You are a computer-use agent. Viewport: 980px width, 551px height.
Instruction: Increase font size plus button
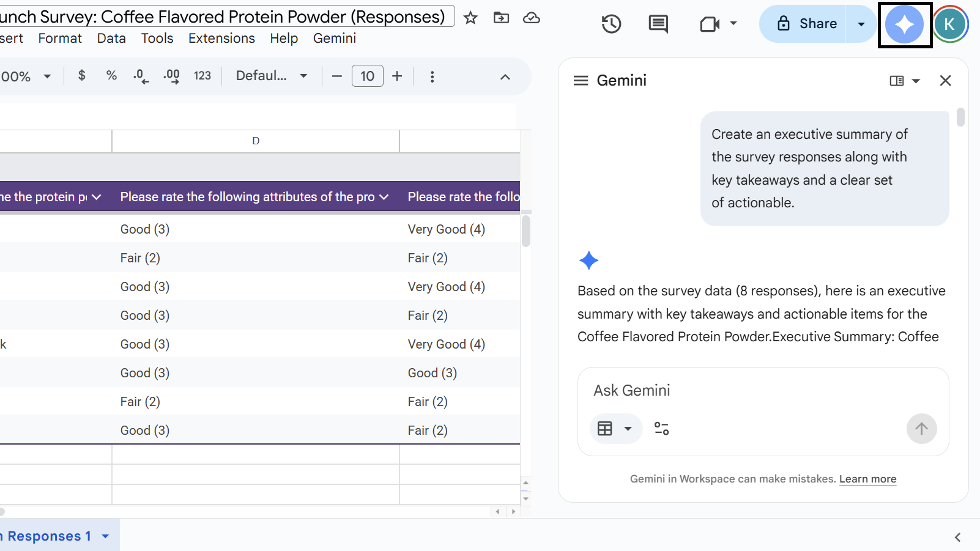pyautogui.click(x=397, y=76)
